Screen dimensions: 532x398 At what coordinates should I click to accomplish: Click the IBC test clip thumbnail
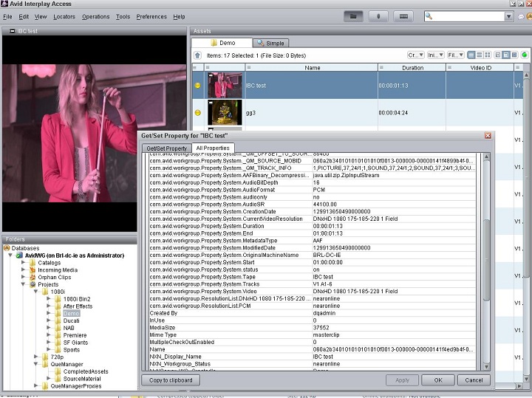(x=225, y=85)
